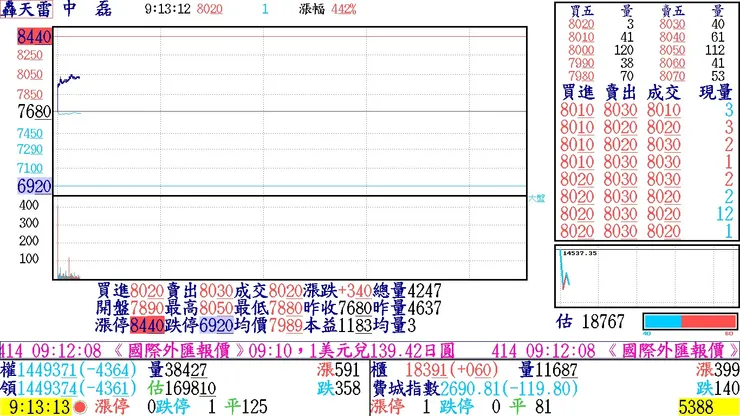
Task: Click the 漲 399 OTC advancers count
Action: (717, 370)
